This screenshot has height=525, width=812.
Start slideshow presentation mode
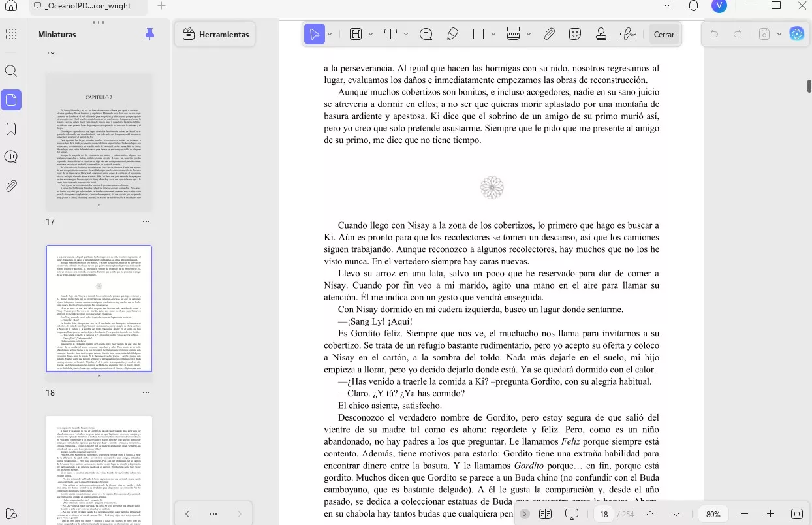click(572, 514)
